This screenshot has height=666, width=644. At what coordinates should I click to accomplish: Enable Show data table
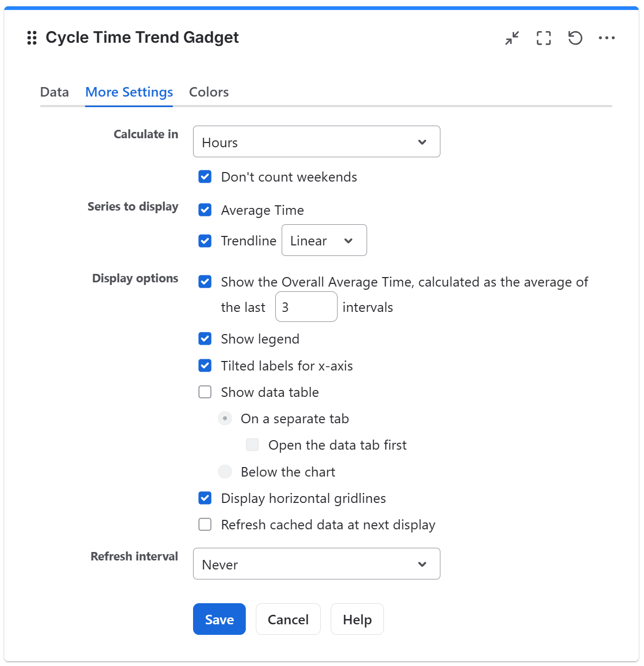[x=205, y=392]
